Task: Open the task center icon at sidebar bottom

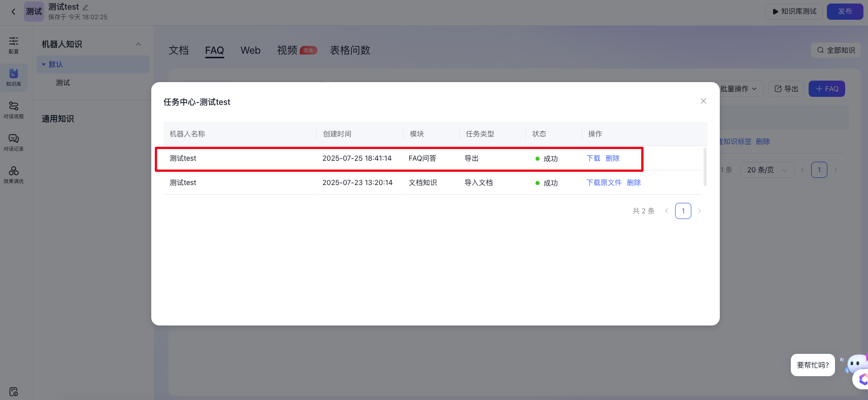Action: pos(14,392)
